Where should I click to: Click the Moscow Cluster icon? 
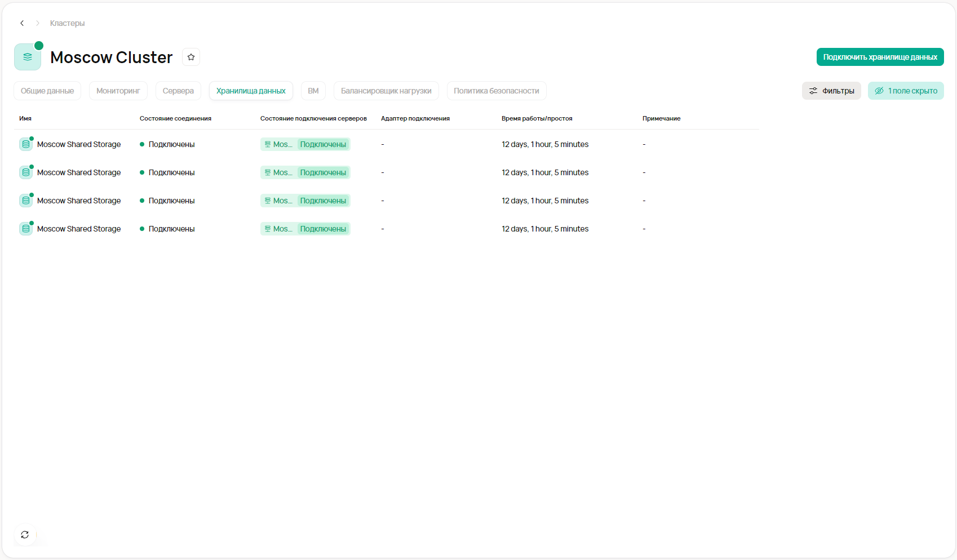point(28,57)
